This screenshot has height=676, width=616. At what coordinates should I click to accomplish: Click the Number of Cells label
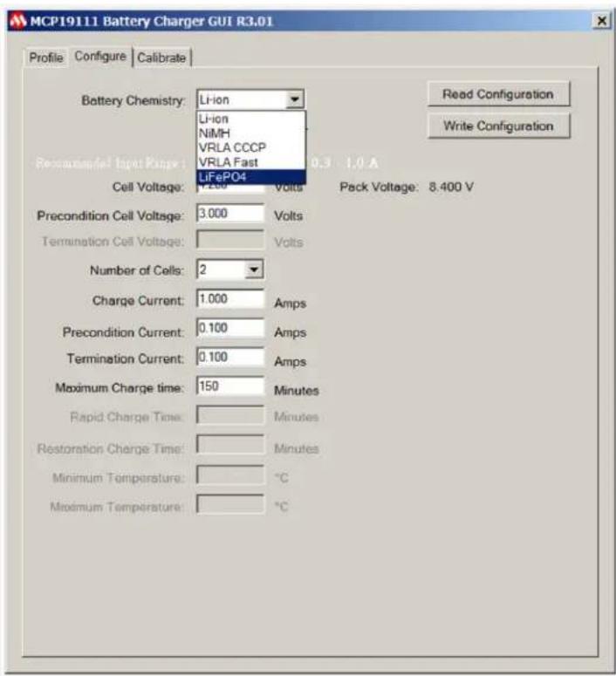pos(137,270)
